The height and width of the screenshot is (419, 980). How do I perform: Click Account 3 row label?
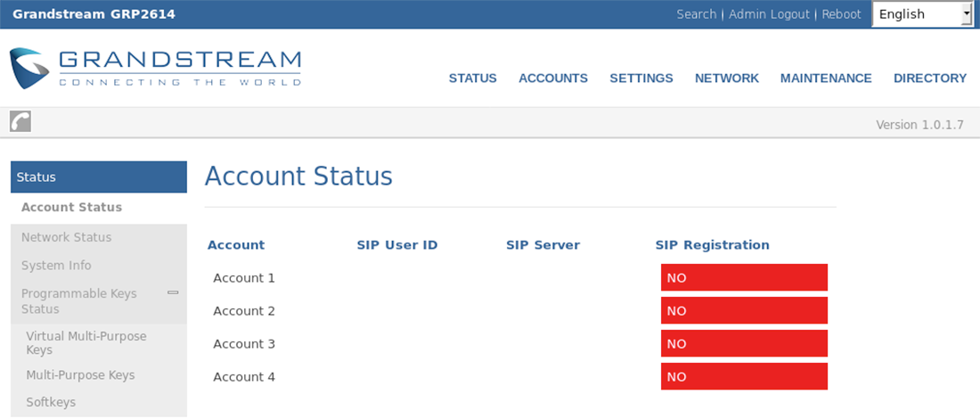[x=244, y=344]
